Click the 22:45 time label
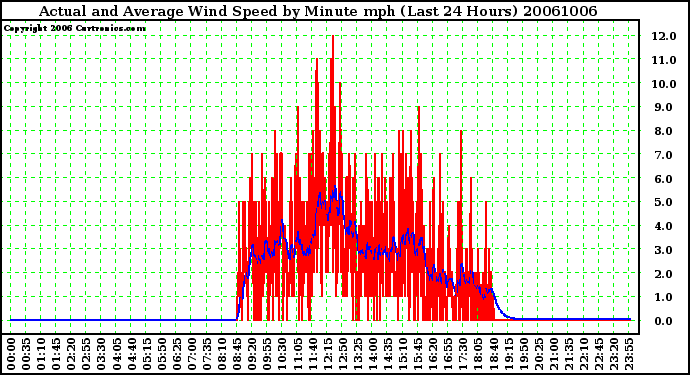 (x=598, y=354)
